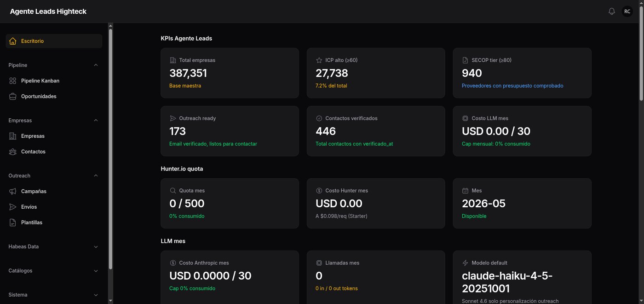
Task: Click the Contactos people icon
Action: tap(12, 152)
